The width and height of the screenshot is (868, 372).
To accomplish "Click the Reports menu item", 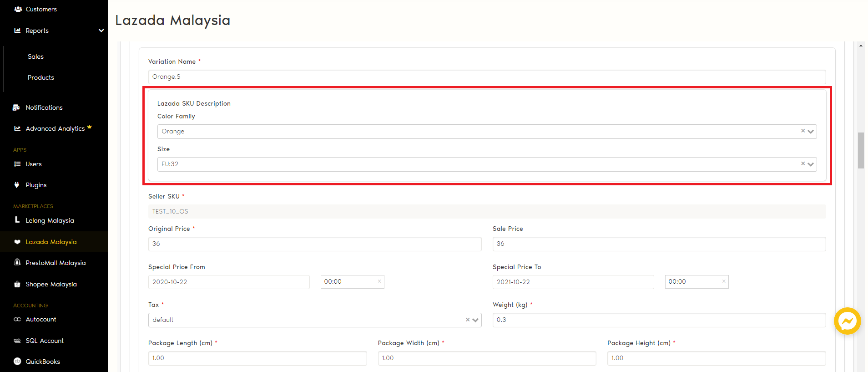I will coord(54,31).
